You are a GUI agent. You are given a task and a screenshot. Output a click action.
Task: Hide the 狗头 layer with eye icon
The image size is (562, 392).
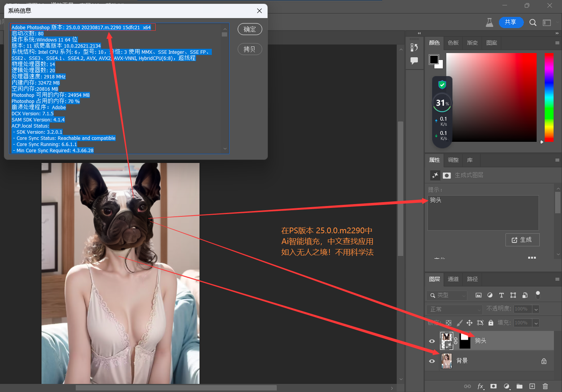(x=432, y=341)
